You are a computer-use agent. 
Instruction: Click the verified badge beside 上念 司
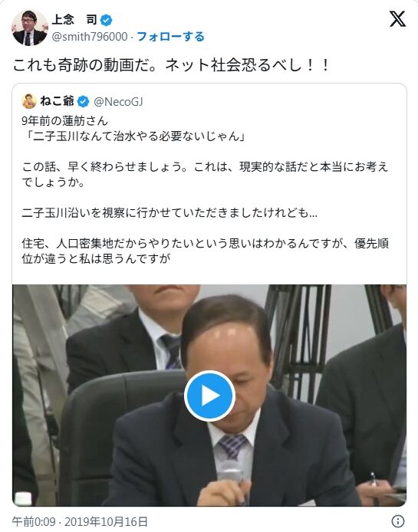pos(107,20)
